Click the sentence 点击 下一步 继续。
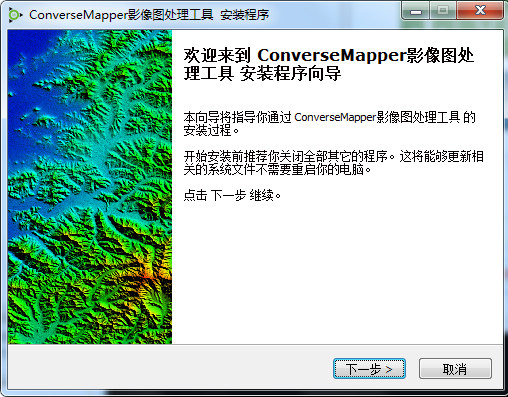508x397 pixels. pos(232,195)
